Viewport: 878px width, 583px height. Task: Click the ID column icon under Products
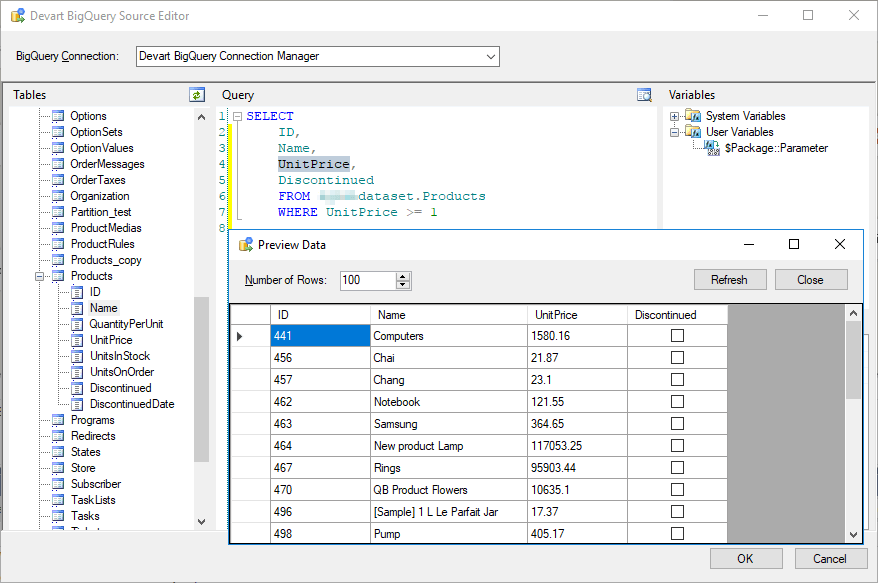tap(77, 291)
